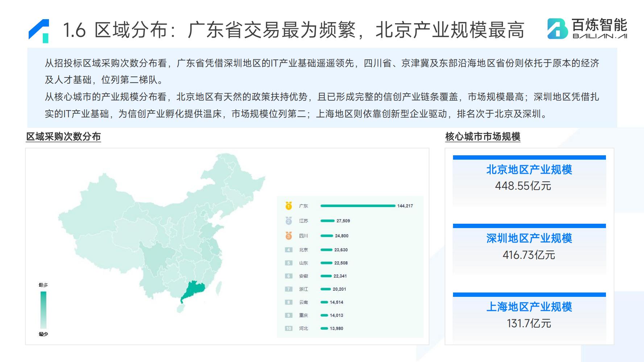Click the value 24,800
The height and width of the screenshot is (362, 644).
pos(342,236)
